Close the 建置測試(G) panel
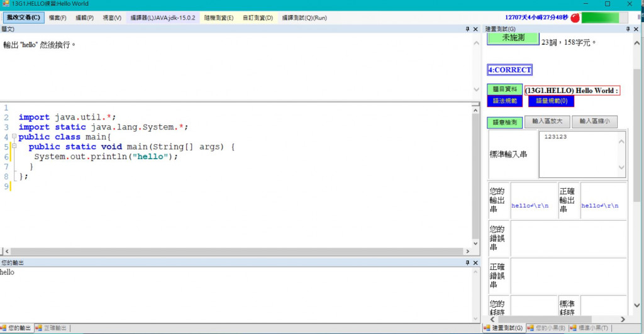 (636, 29)
